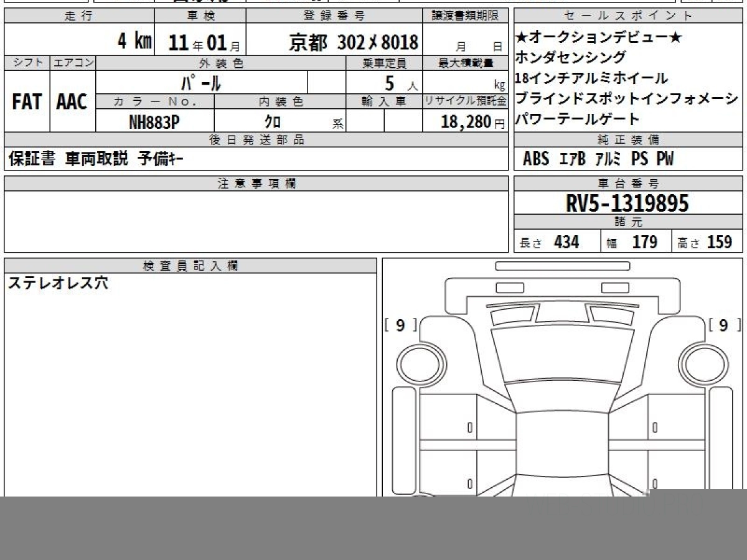Click the empty 注意事項欄 notes field
Image resolution: width=747 pixels, height=560 pixels.
click(x=256, y=221)
